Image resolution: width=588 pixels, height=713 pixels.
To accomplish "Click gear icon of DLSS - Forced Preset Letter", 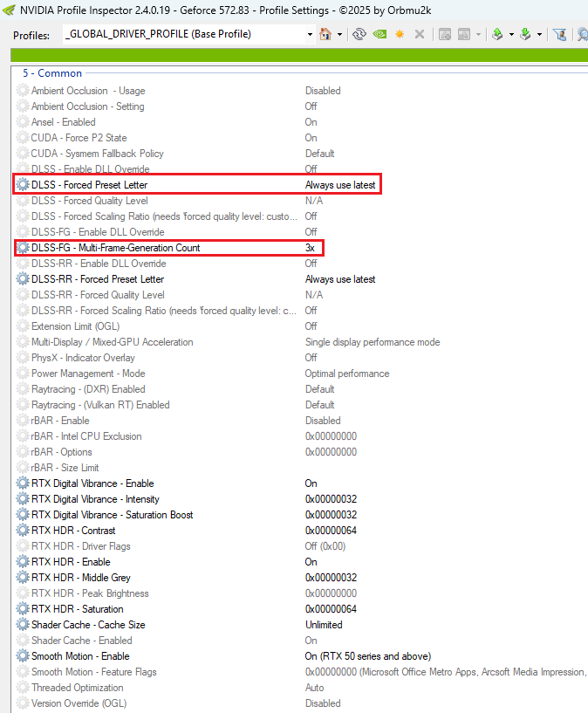I will coord(23,185).
